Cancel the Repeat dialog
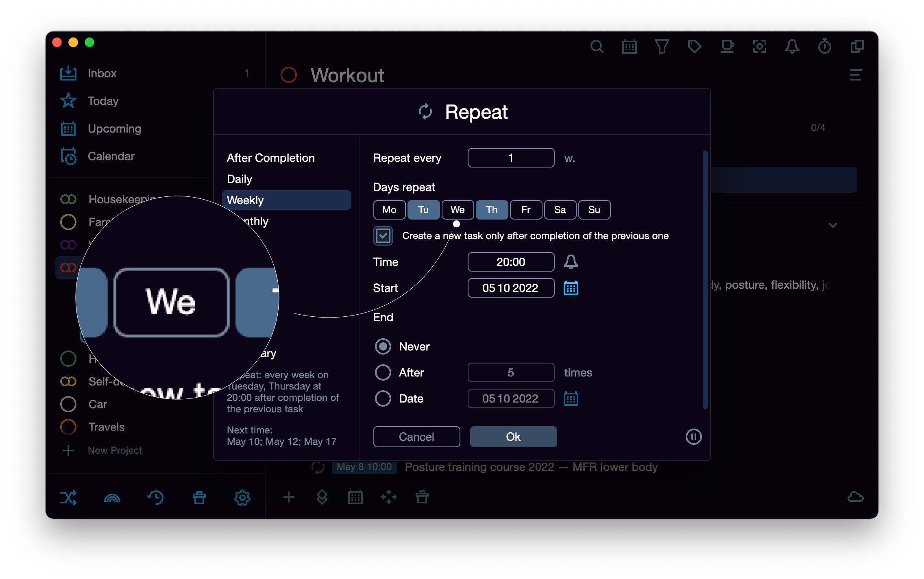Image resolution: width=924 pixels, height=579 pixels. coord(417,437)
